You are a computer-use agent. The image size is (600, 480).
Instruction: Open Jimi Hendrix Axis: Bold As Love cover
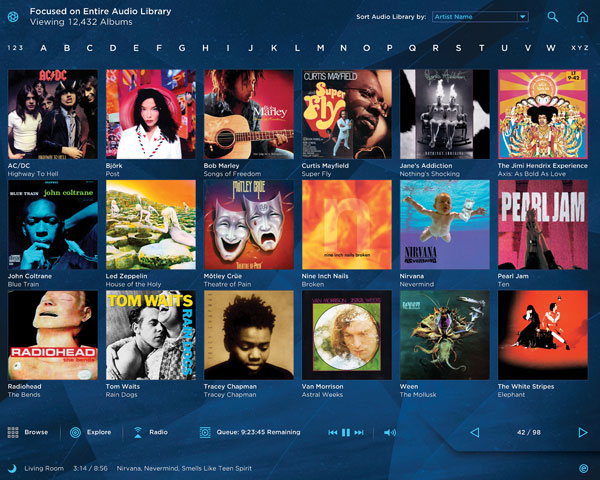tap(543, 114)
